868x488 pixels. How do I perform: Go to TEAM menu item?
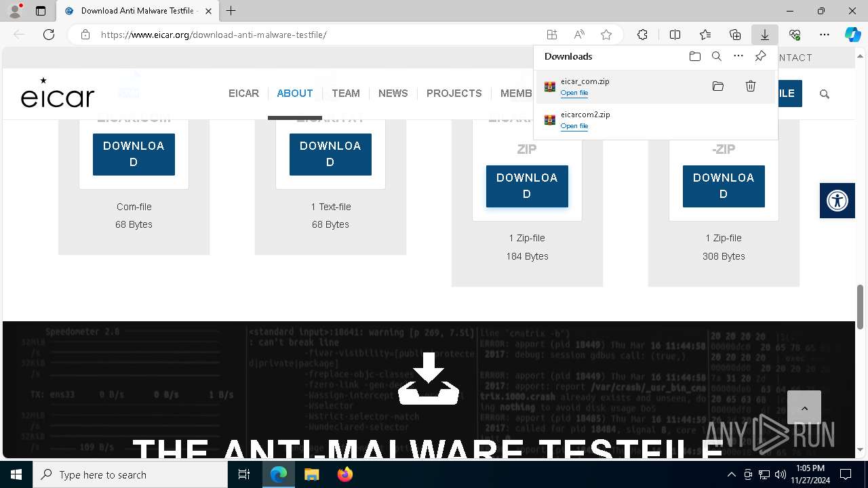346,94
